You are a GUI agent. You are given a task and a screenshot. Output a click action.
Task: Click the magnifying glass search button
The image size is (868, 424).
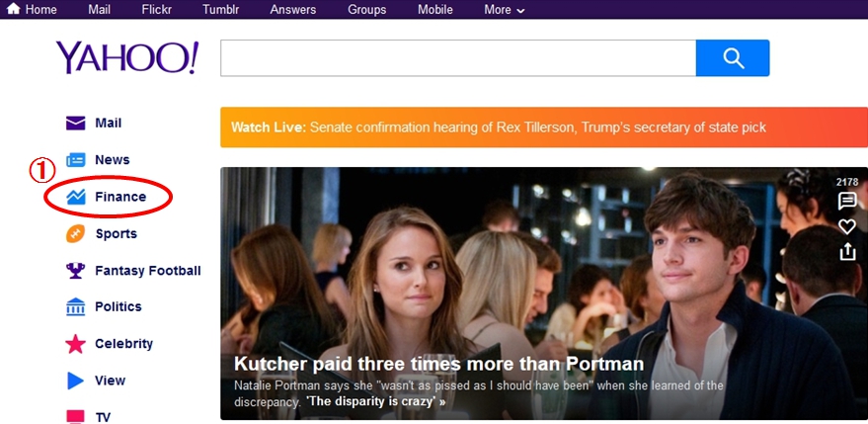coord(733,57)
